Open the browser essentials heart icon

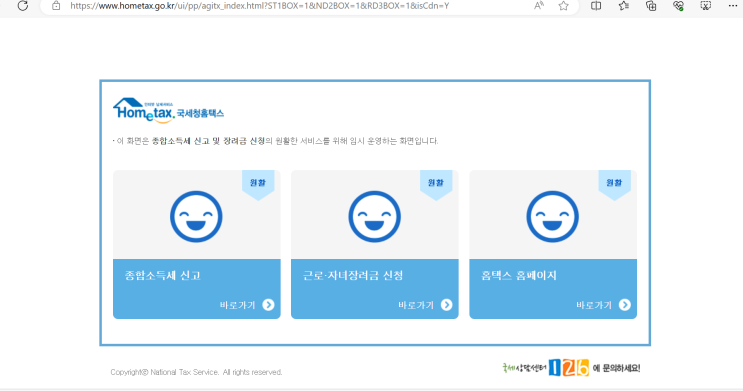click(x=678, y=6)
